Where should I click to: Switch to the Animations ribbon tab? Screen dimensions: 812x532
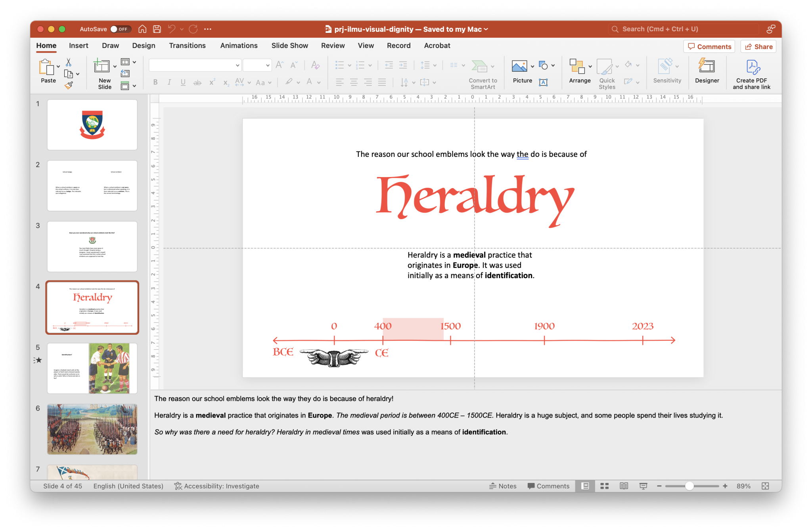coord(239,46)
